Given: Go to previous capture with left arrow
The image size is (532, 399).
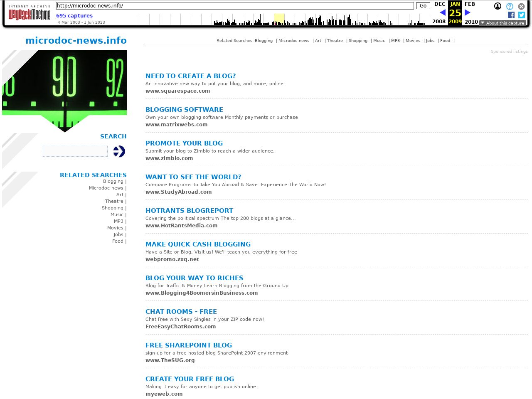Looking at the screenshot, I should 442,12.
